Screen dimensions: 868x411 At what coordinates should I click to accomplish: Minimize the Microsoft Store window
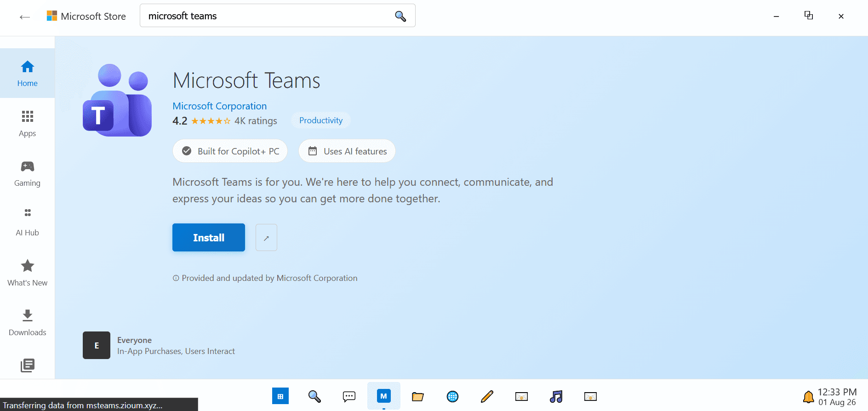pyautogui.click(x=777, y=16)
